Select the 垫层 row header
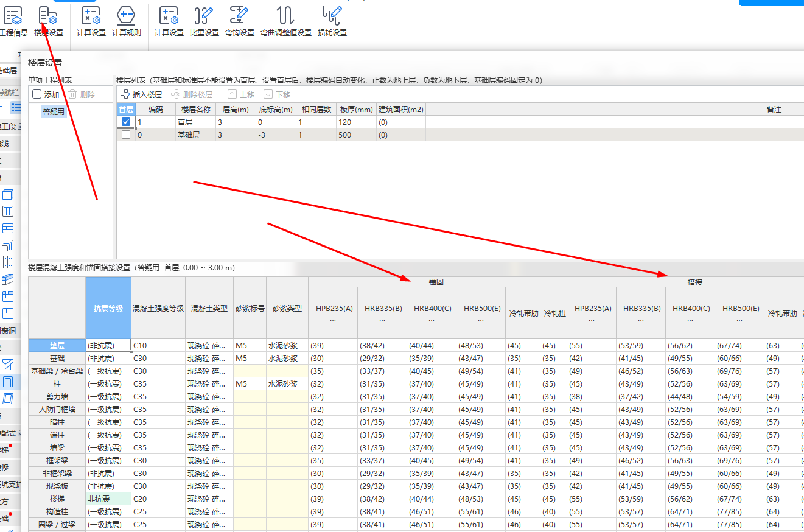The height and width of the screenshot is (532, 804). (x=57, y=345)
